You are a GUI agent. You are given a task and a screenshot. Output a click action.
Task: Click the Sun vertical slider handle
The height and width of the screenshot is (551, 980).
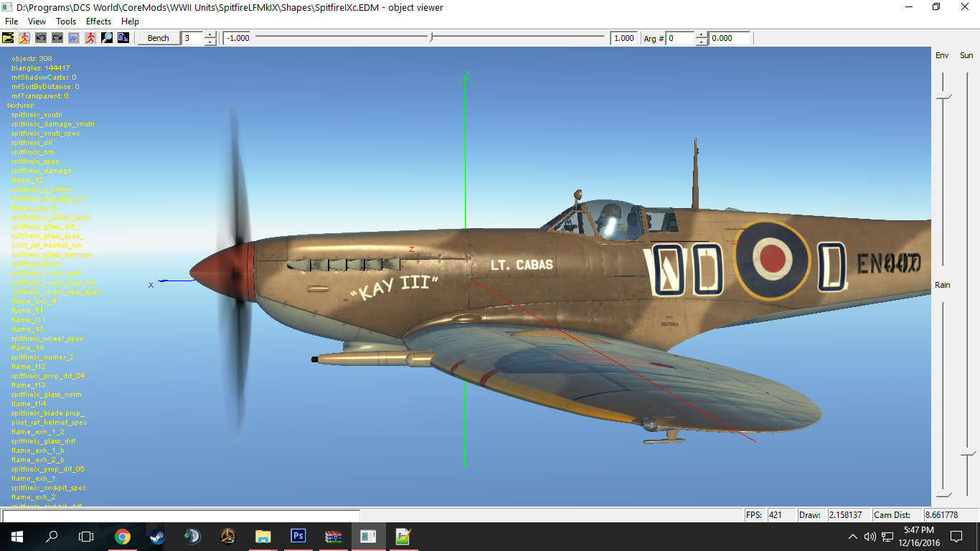point(968,453)
